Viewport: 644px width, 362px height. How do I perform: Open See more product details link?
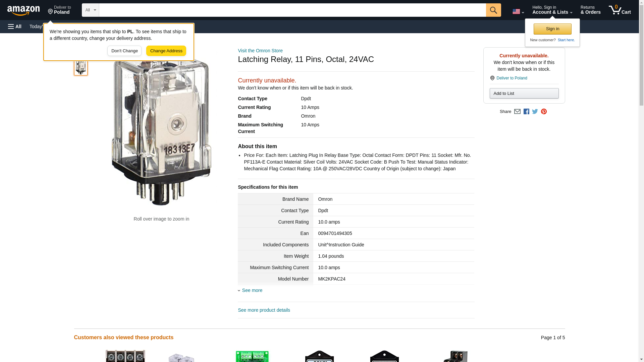pos(264,310)
